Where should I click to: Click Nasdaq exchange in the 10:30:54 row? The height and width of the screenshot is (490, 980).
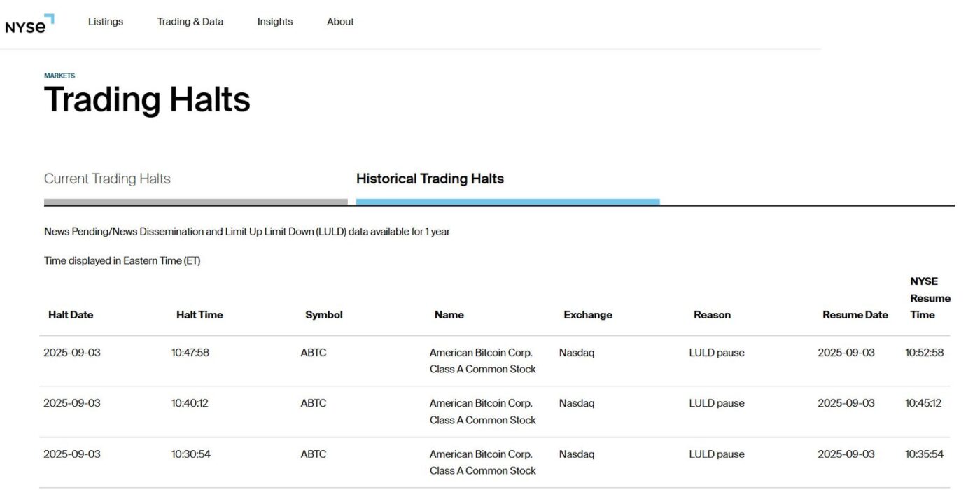pos(577,454)
